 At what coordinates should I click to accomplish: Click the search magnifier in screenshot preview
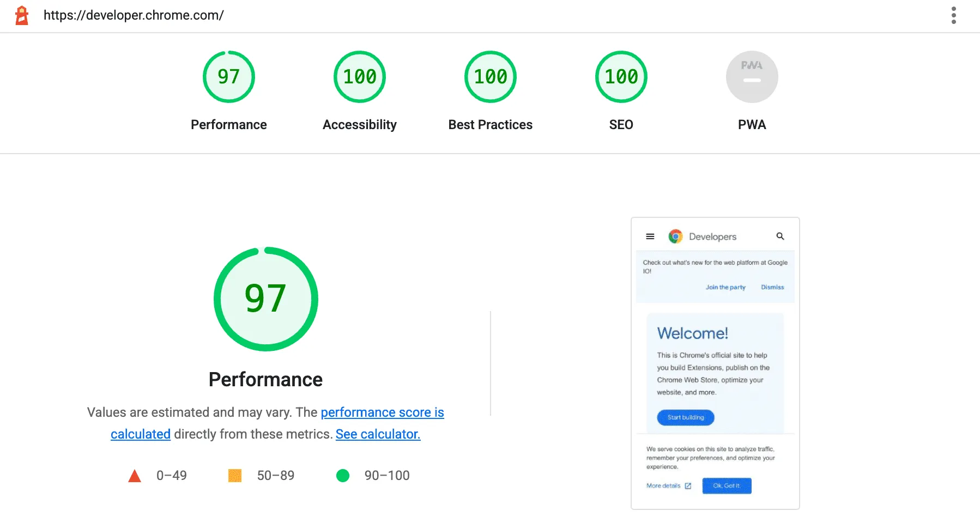[x=780, y=236]
